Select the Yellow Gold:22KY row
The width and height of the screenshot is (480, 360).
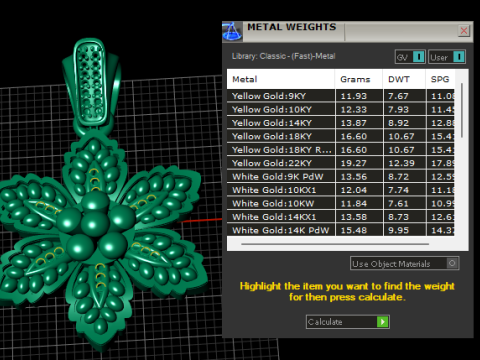(x=341, y=163)
